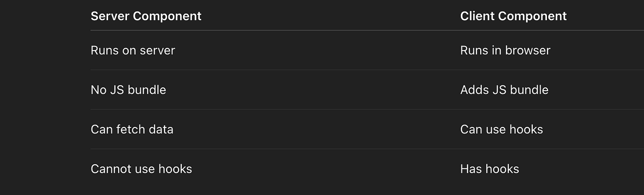
Task: Click the word 'No' before JS bundle
Action: coord(98,90)
